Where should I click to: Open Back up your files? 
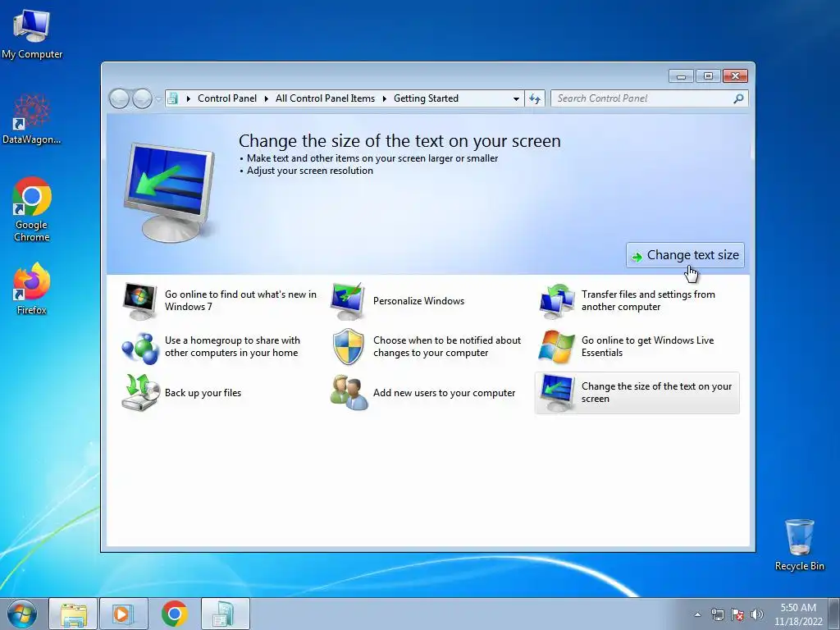coord(203,393)
